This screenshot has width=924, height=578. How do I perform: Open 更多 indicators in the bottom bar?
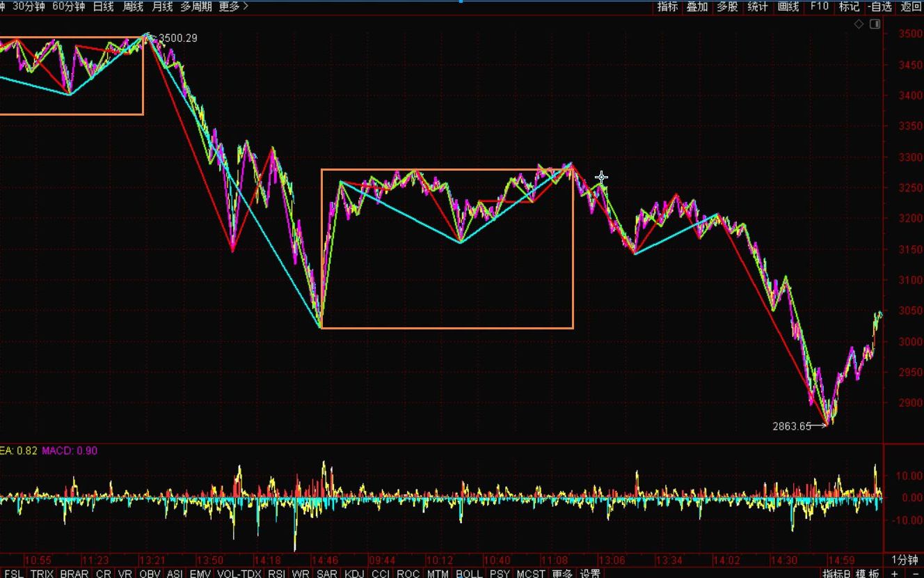click(x=562, y=573)
